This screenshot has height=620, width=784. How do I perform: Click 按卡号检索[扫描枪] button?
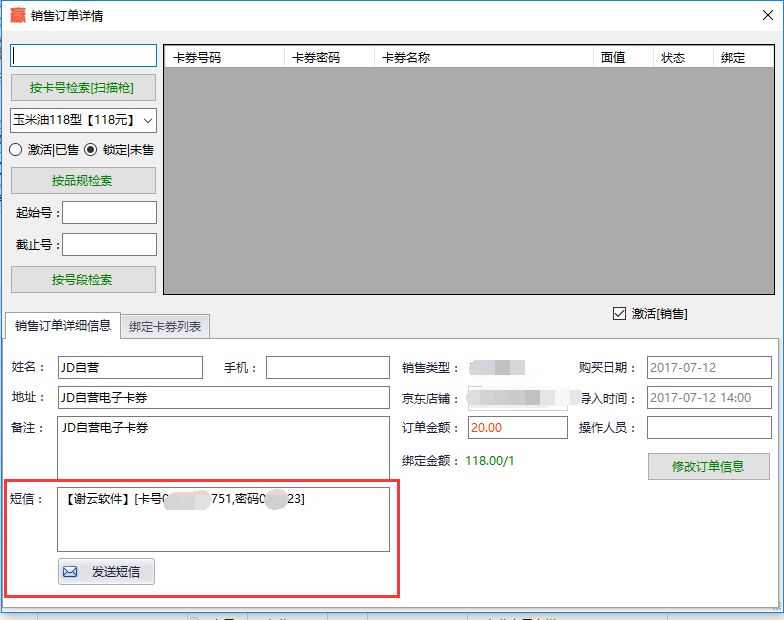[x=84, y=88]
